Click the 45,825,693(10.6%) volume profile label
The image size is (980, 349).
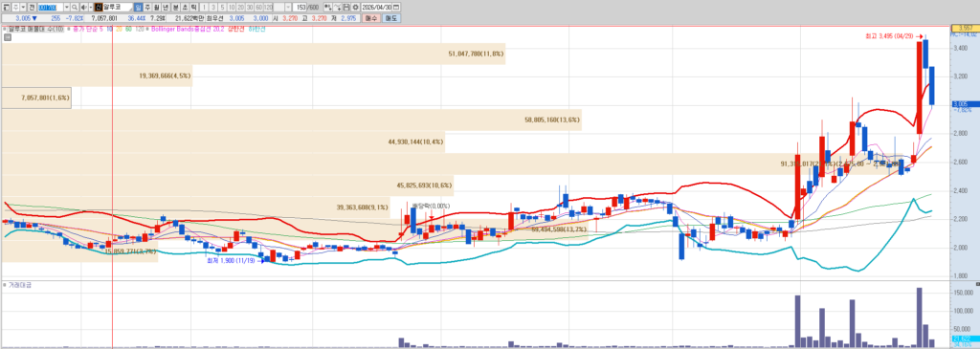coord(424,185)
